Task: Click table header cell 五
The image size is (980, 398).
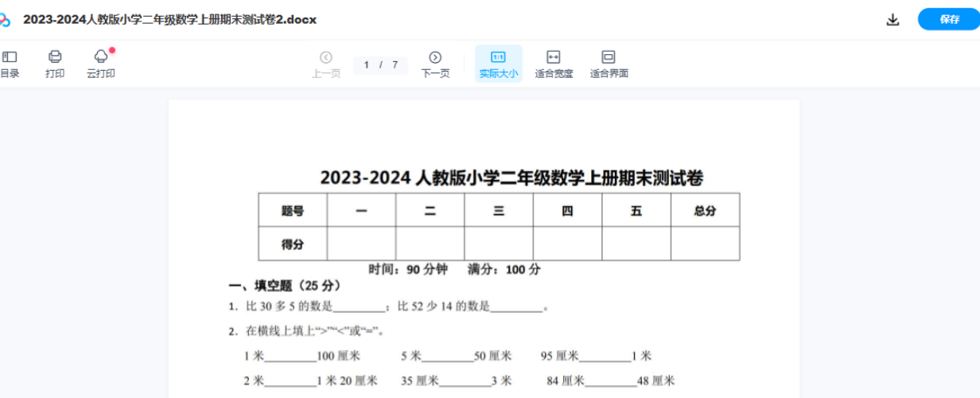Action: click(636, 211)
